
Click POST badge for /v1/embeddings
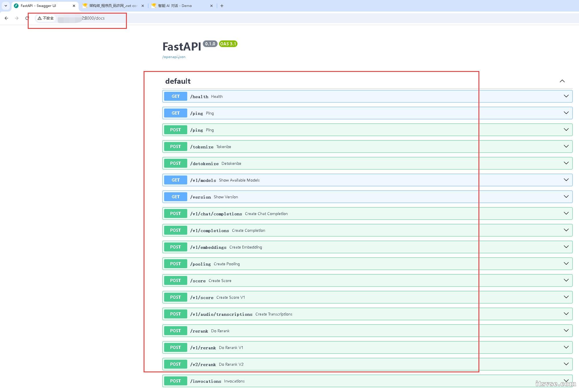coord(176,247)
